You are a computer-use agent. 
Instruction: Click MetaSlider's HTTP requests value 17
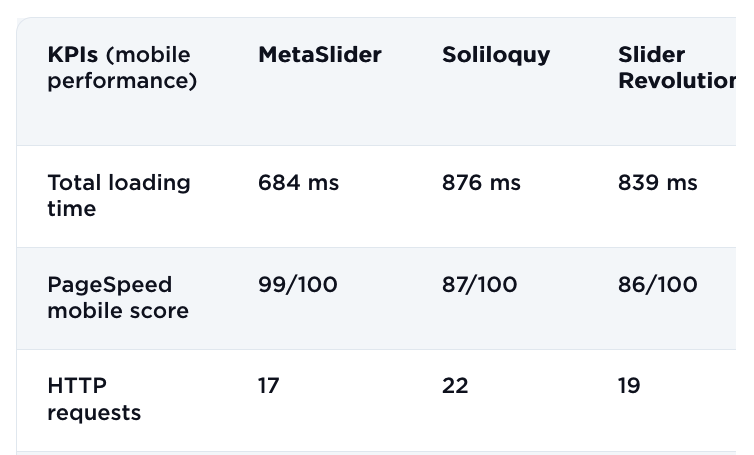click(268, 386)
